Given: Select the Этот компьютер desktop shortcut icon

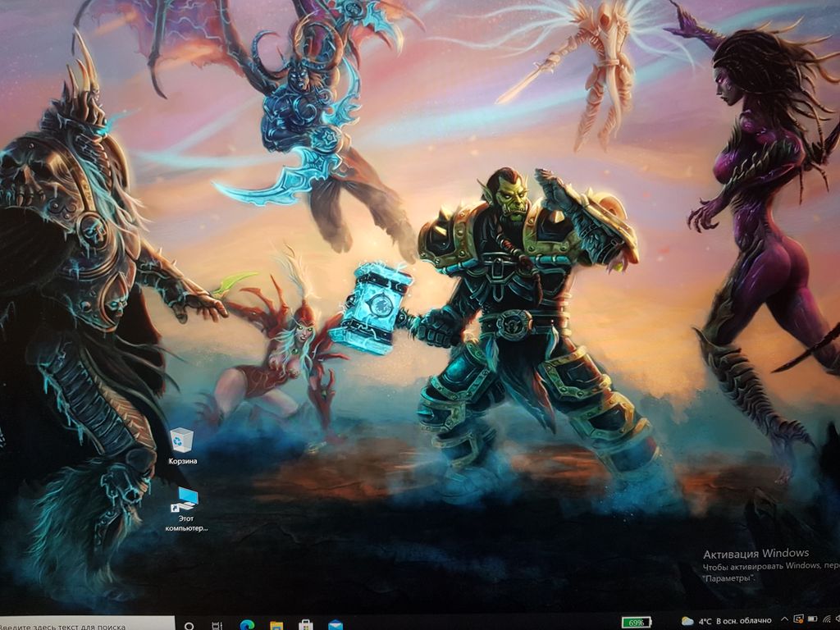Looking at the screenshot, I should 187,498.
